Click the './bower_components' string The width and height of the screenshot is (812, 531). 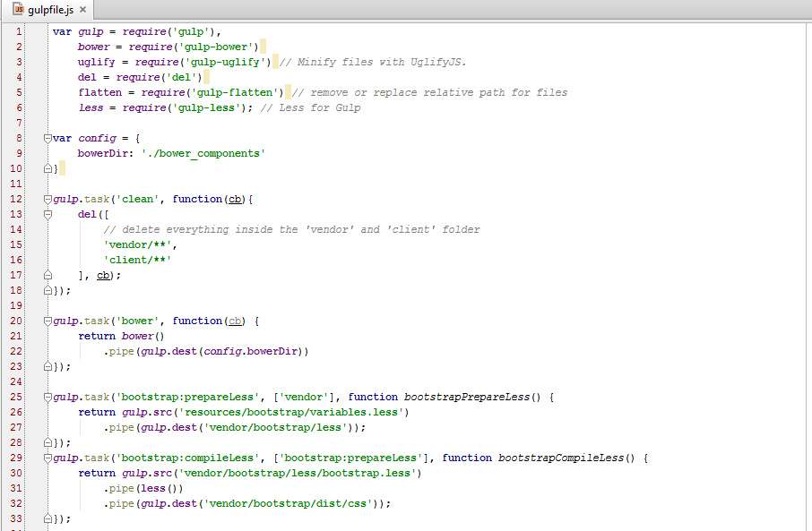[x=203, y=154]
